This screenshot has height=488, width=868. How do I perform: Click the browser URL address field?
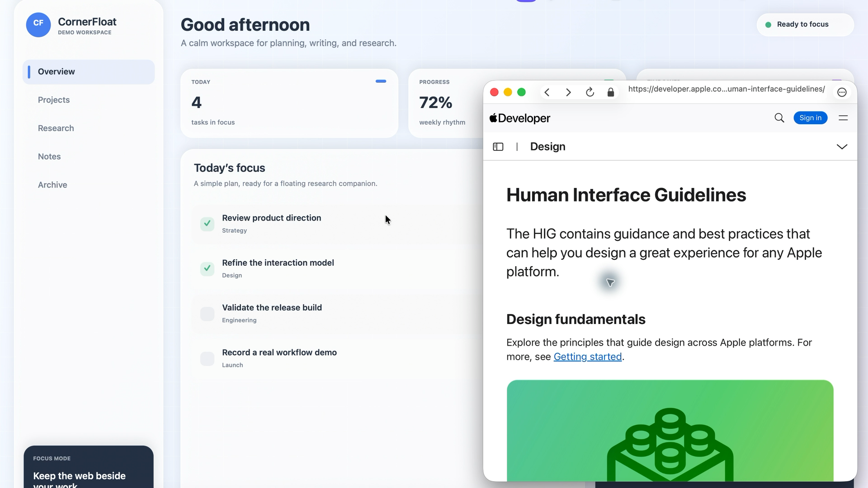coord(726,89)
